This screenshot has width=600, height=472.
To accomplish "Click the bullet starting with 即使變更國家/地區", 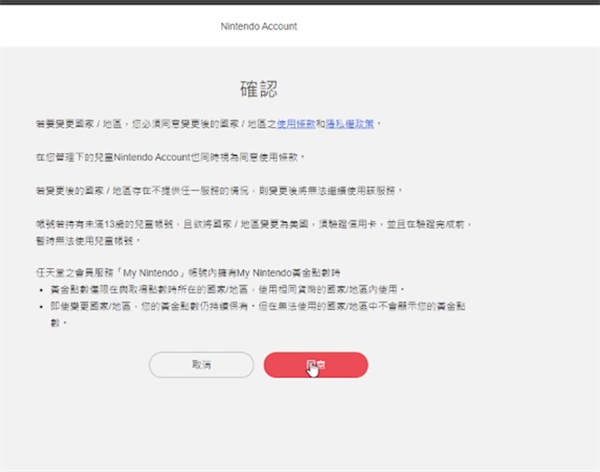I will point(258,314).
